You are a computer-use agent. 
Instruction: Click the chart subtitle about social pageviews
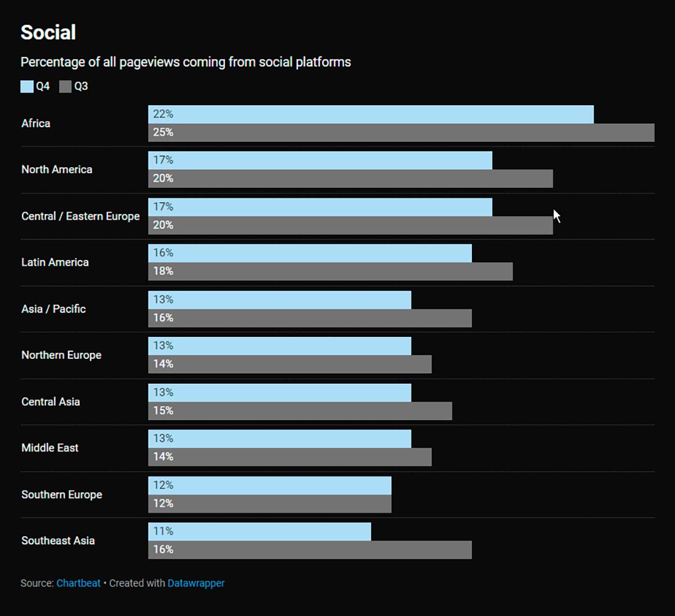(186, 62)
